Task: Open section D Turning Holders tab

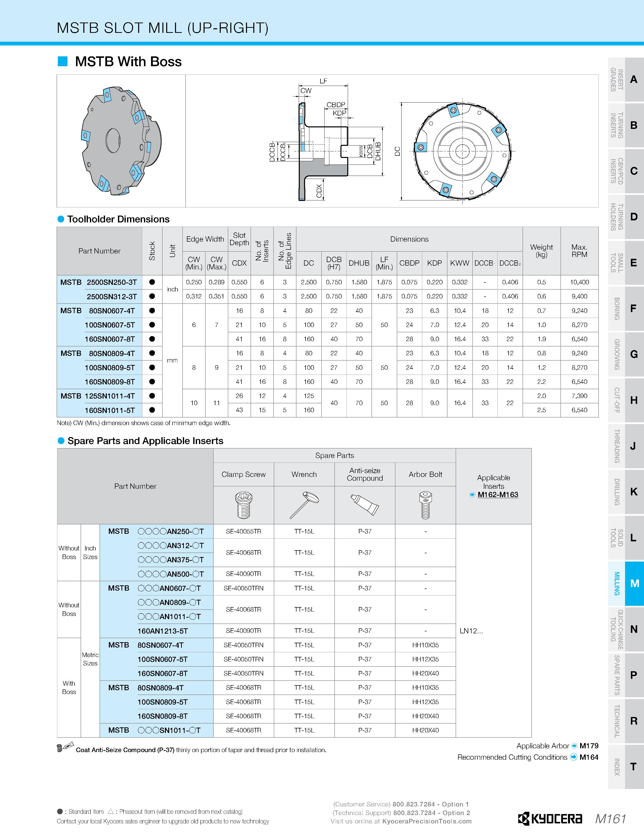Action: [626, 217]
